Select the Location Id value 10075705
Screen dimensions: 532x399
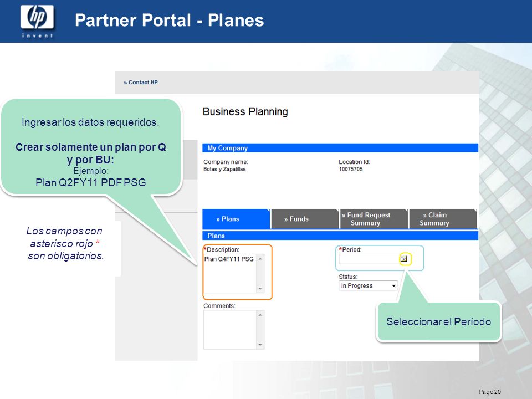click(x=350, y=170)
